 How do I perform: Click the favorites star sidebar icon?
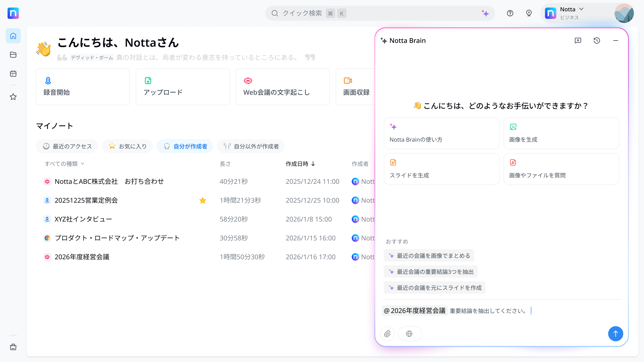(13, 97)
